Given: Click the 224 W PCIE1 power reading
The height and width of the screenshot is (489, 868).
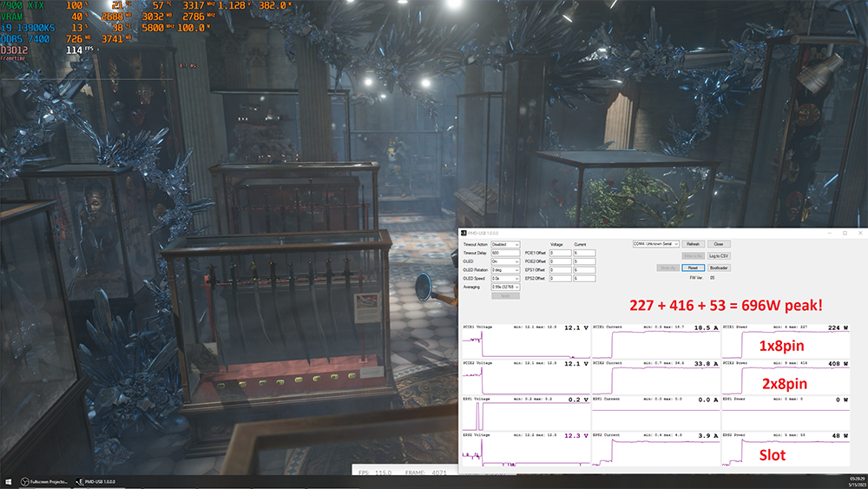Looking at the screenshot, I should click(838, 327).
